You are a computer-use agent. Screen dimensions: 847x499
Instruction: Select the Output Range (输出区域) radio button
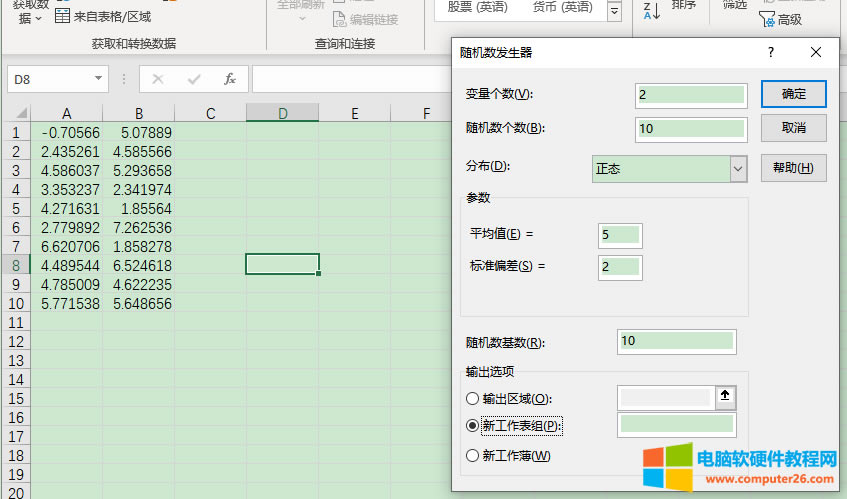click(474, 399)
